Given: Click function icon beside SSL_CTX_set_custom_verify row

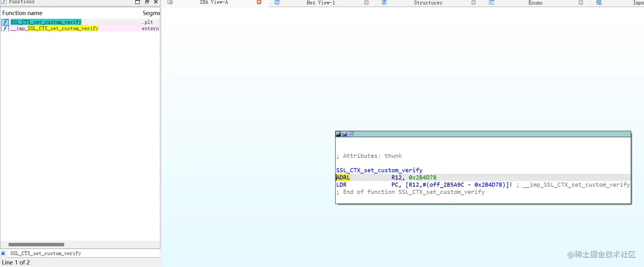Looking at the screenshot, I should [x=5, y=22].
